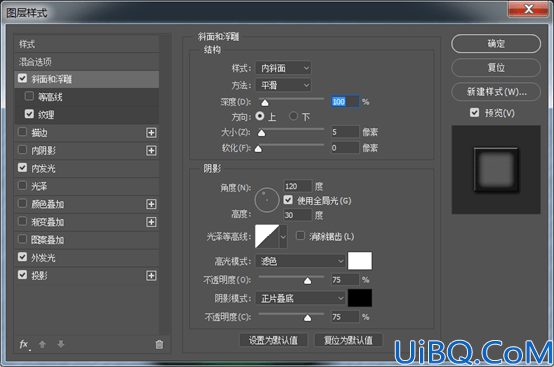The height and width of the screenshot is (367, 554).
Task: Click the 软化 pixel input field
Action: point(345,148)
